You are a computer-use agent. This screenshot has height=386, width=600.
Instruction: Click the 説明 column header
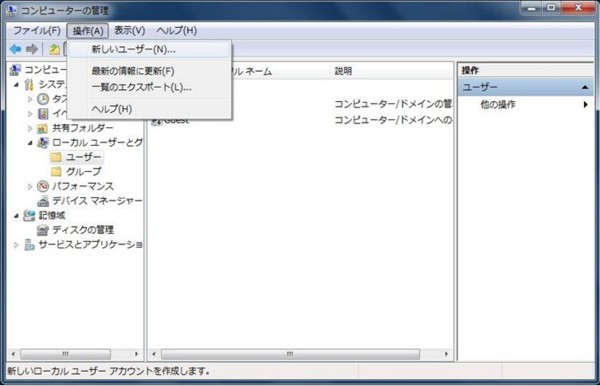click(x=391, y=71)
